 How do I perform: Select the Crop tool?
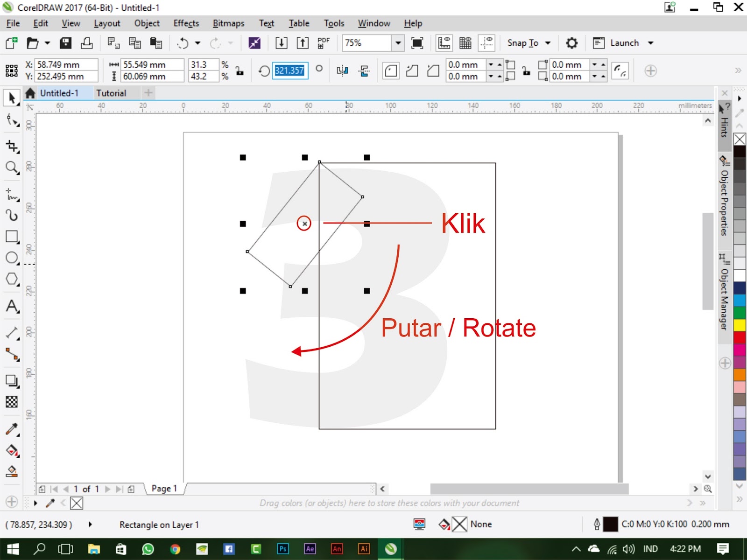click(x=12, y=146)
